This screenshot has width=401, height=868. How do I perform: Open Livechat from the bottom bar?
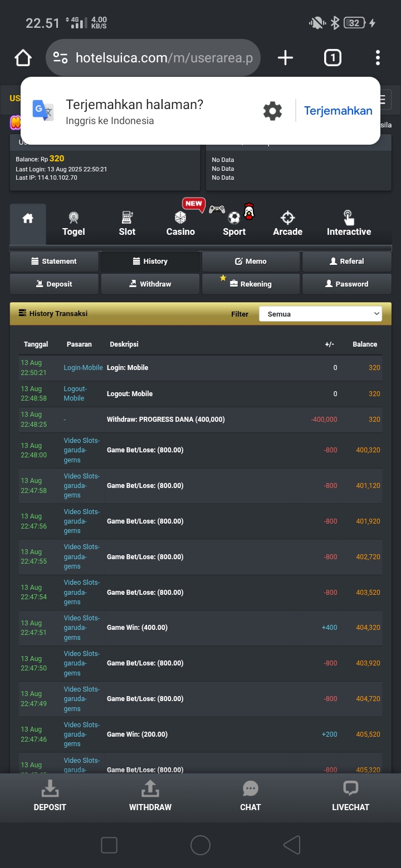pos(350,796)
